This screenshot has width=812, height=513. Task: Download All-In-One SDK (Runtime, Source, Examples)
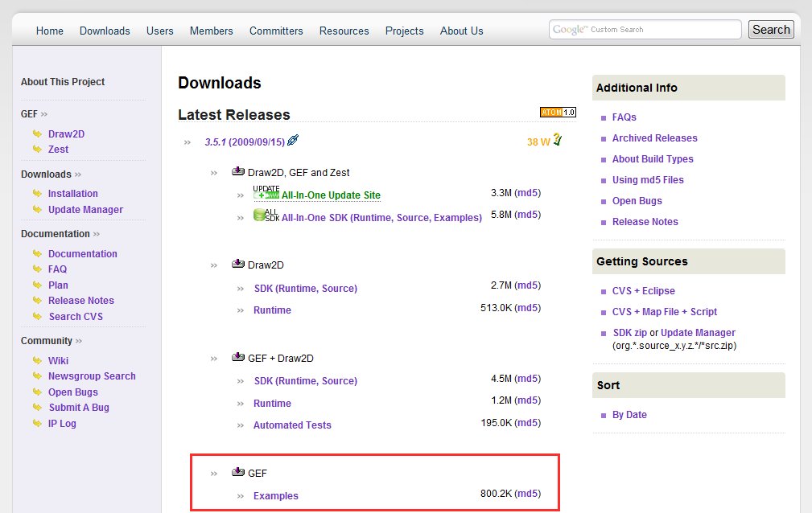pyautogui.click(x=381, y=218)
